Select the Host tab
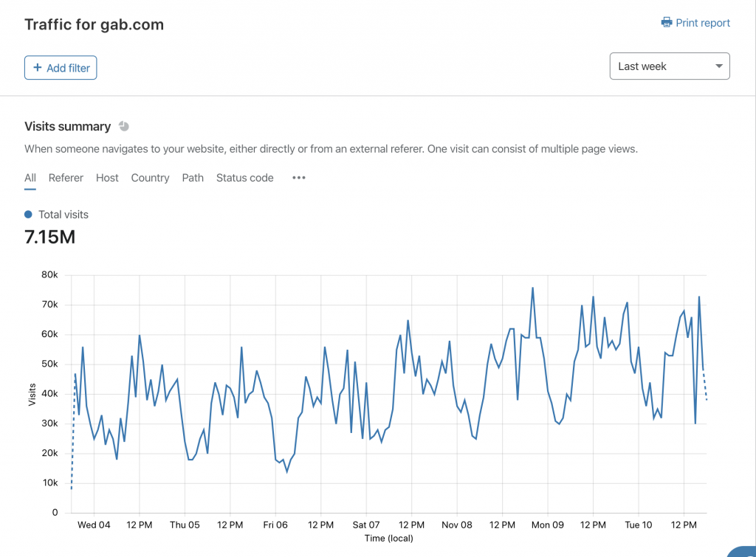The height and width of the screenshot is (557, 756). click(107, 178)
